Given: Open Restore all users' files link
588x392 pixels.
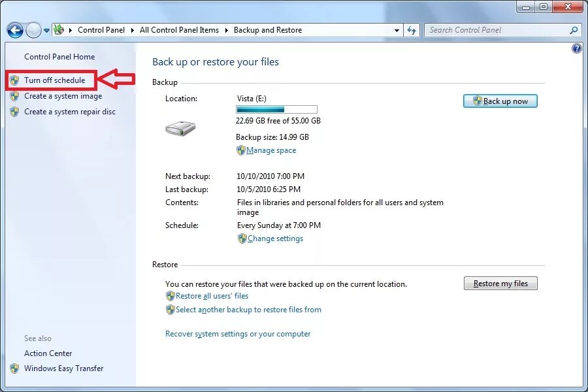Looking at the screenshot, I should click(x=212, y=296).
